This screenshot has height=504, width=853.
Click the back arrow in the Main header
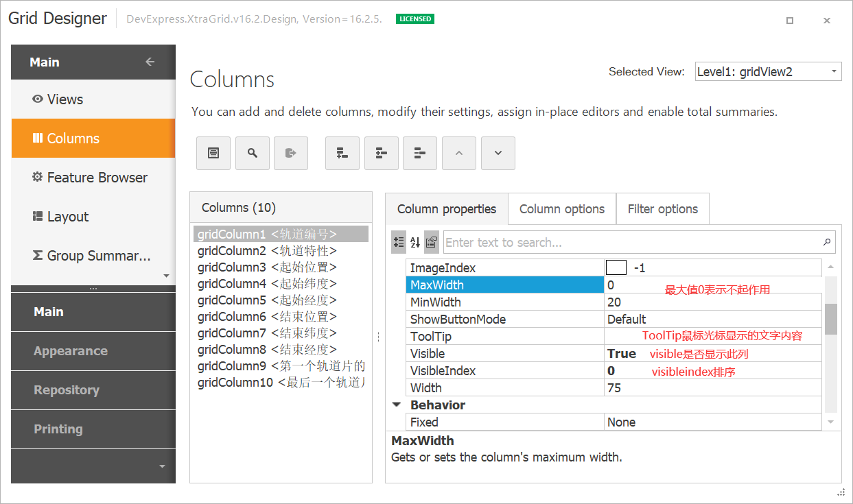tap(150, 62)
